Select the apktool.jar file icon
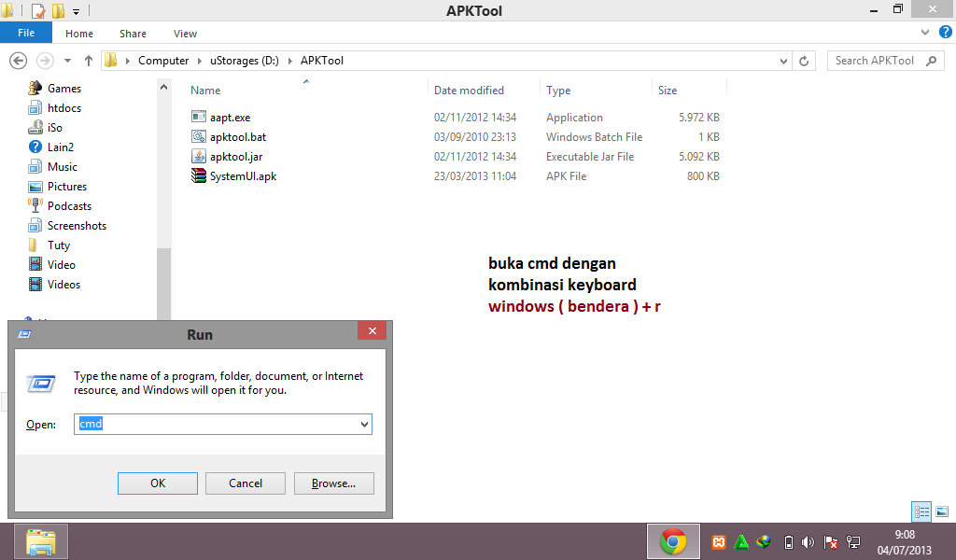 coord(199,156)
